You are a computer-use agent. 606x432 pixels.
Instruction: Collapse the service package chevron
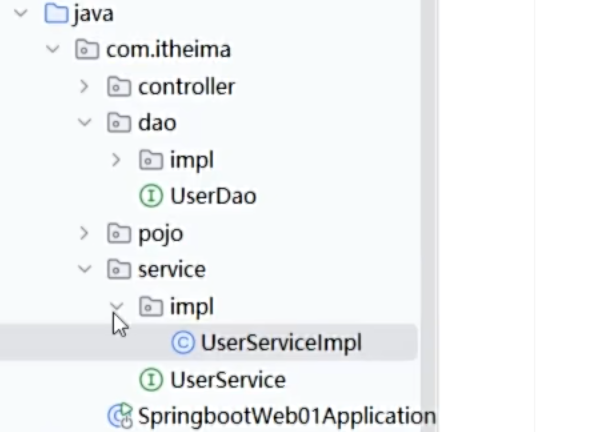[85, 269]
